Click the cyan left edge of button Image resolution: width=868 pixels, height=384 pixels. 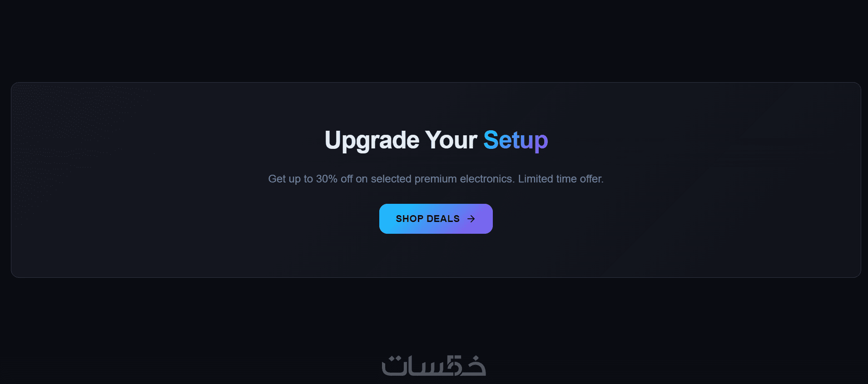click(x=386, y=219)
